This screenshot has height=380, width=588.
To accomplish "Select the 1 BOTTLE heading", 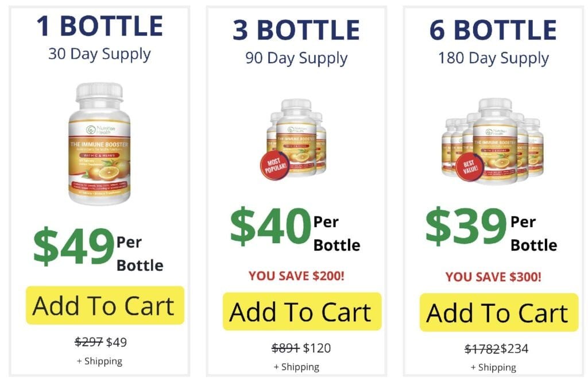I will click(x=99, y=26).
